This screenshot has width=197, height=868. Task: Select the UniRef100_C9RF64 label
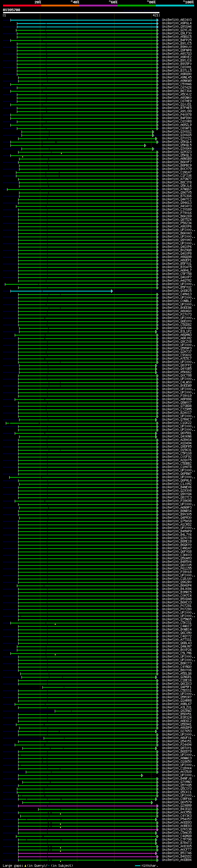(177, 799)
